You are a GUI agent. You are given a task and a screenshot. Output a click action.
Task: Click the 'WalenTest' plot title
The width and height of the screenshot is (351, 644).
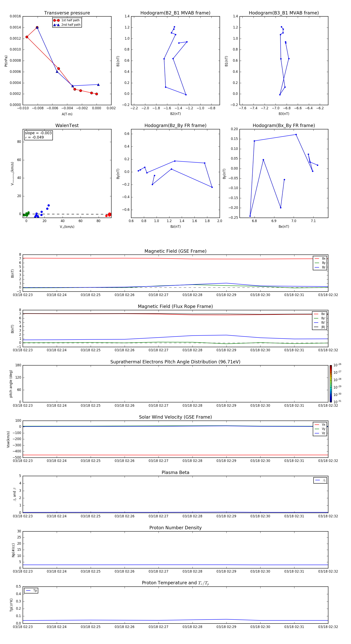tap(67, 125)
